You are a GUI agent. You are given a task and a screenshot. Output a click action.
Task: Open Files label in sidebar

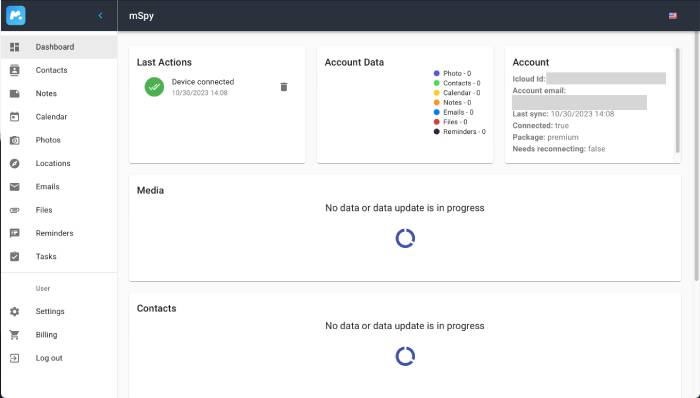[x=44, y=210]
